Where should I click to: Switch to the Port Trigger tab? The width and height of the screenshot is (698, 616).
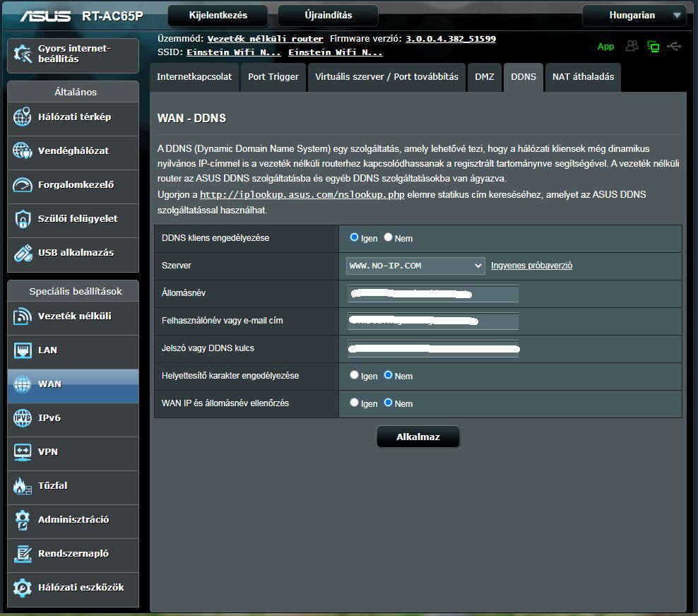[x=273, y=77]
